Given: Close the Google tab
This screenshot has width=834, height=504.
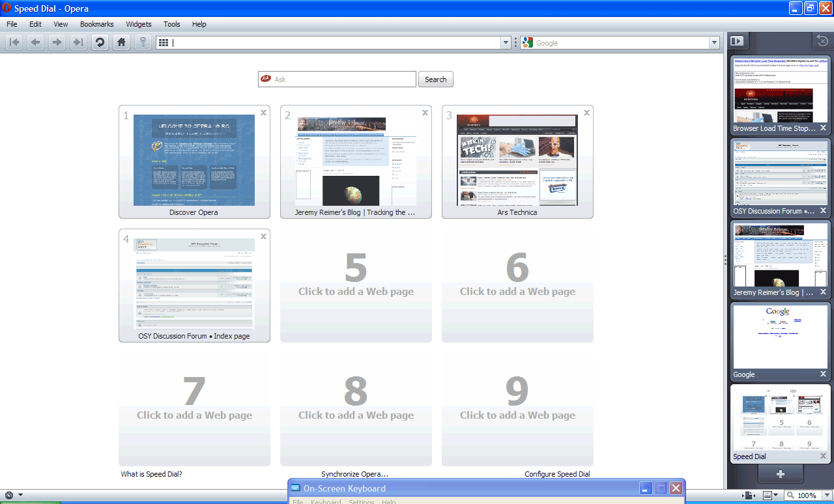Looking at the screenshot, I should 824,374.
